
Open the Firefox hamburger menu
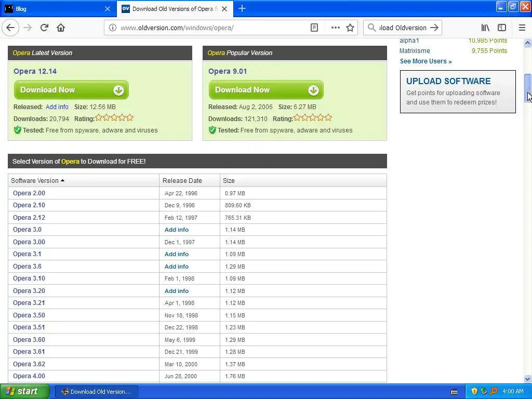coord(522,28)
